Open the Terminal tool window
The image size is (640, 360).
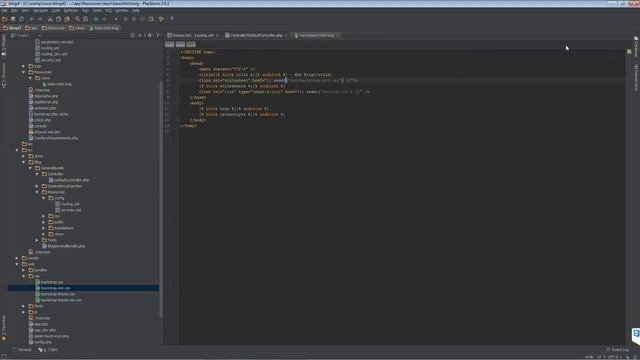pyautogui.click(x=22, y=350)
